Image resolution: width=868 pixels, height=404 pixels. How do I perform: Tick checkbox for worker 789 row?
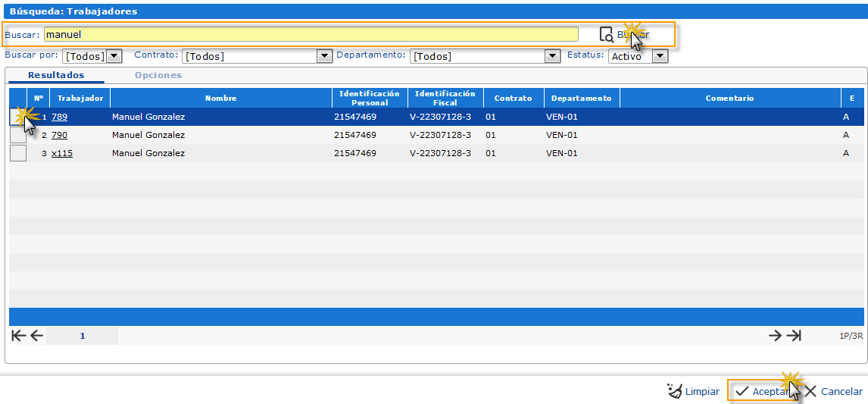tap(17, 117)
